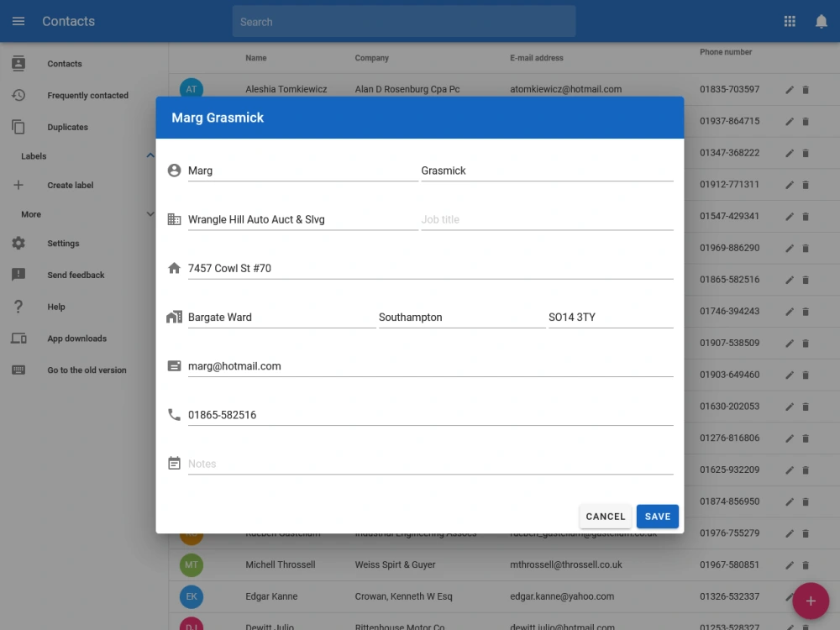Click the Help question mark icon
The width and height of the screenshot is (840, 630).
18,307
